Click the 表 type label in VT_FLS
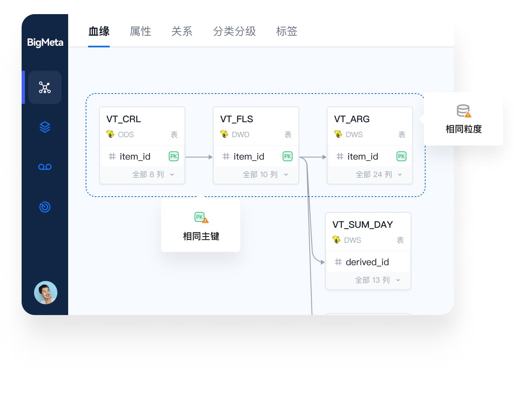 pyautogui.click(x=288, y=134)
